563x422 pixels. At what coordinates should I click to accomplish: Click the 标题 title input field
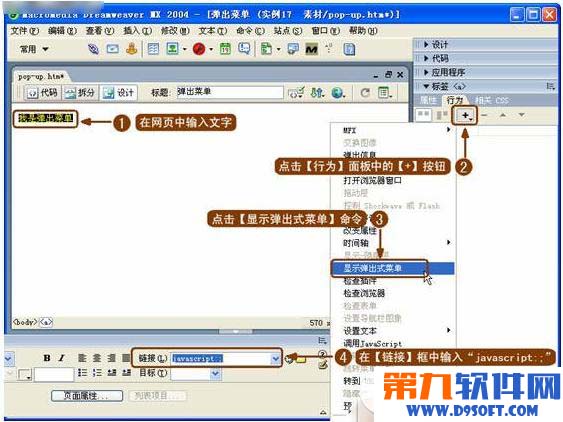point(229,92)
